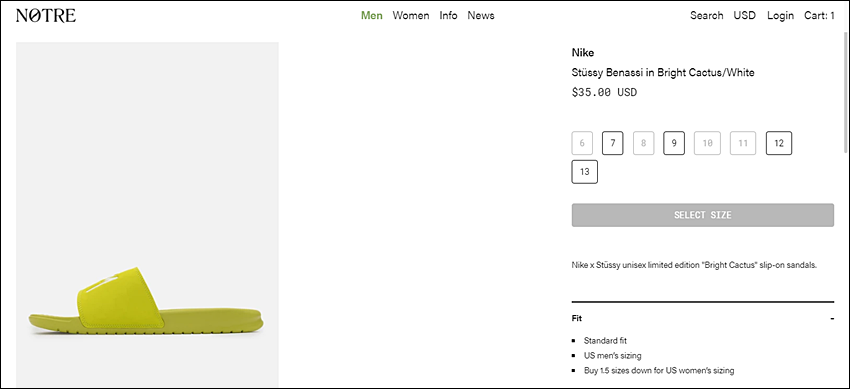This screenshot has width=850, height=389.
Task: Click the unavailable size 10 box
Action: click(707, 144)
